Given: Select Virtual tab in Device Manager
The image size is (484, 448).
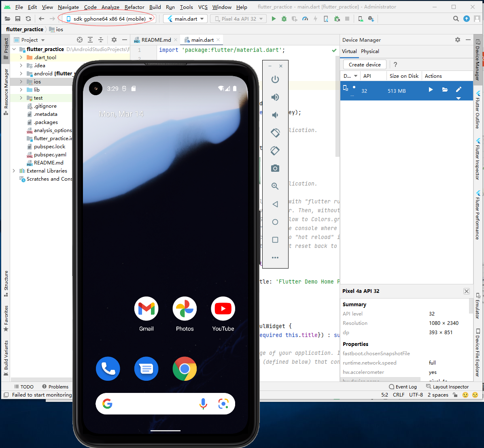Looking at the screenshot, I should coord(349,51).
